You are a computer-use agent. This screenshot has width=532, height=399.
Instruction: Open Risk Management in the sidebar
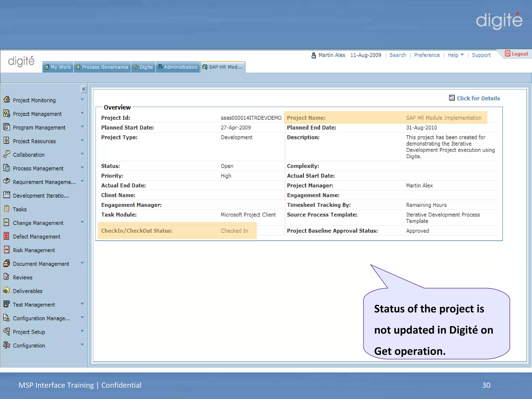[x=34, y=250]
